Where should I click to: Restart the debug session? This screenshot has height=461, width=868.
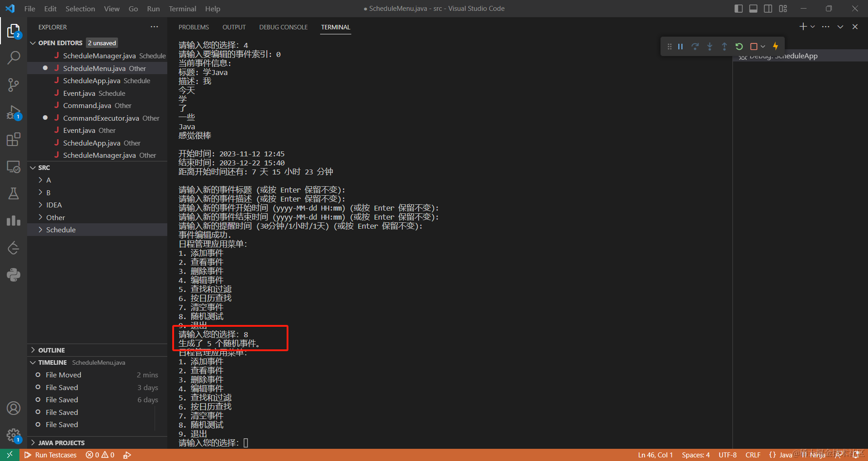(x=739, y=47)
